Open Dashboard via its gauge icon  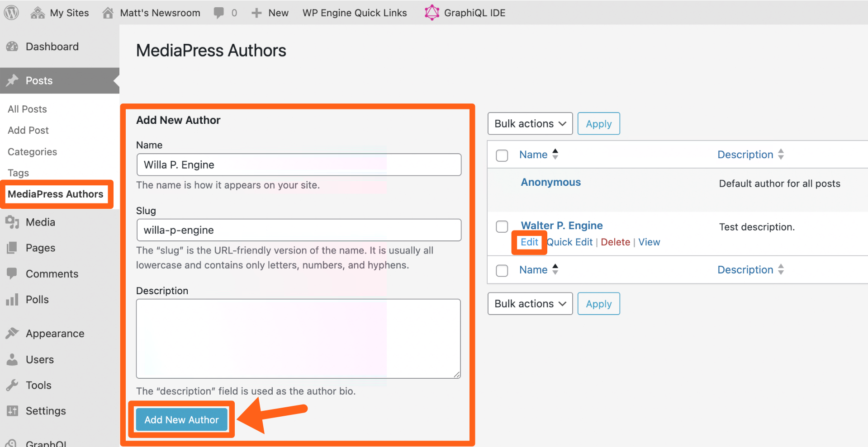(x=12, y=47)
